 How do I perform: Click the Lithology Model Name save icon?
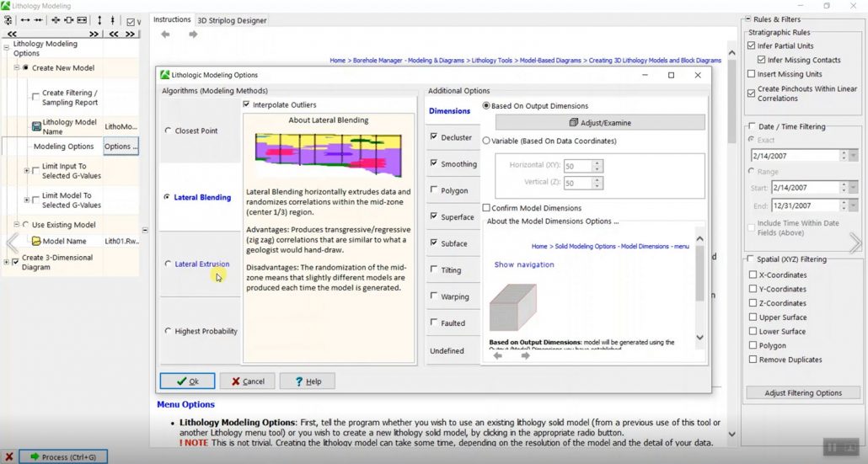pos(36,126)
